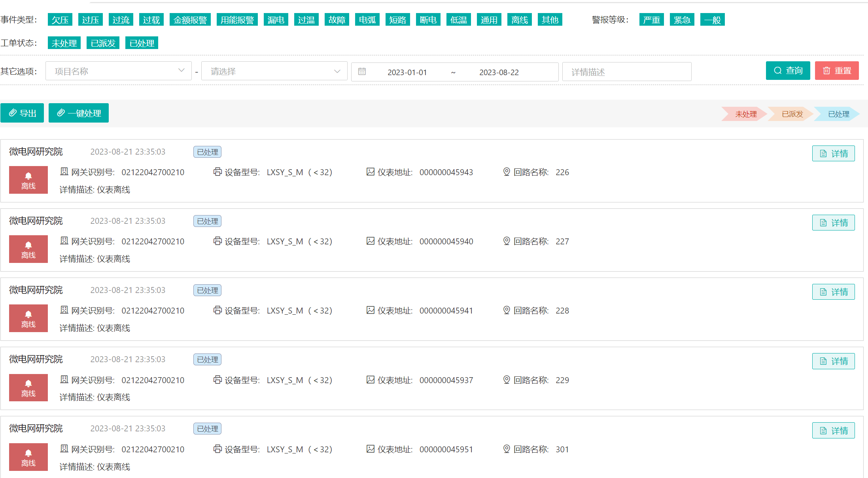Click the 仪表地址 image icon in third record

pos(370,310)
